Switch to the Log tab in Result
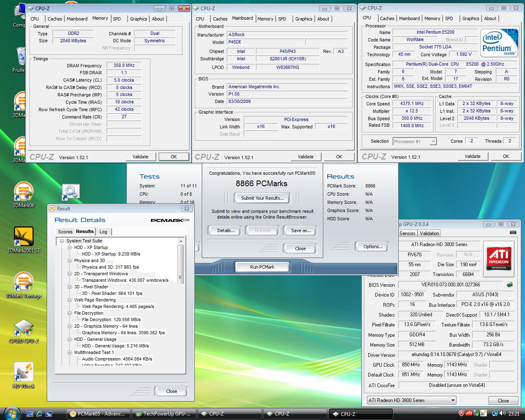The height and width of the screenshot is (420, 525). click(103, 232)
